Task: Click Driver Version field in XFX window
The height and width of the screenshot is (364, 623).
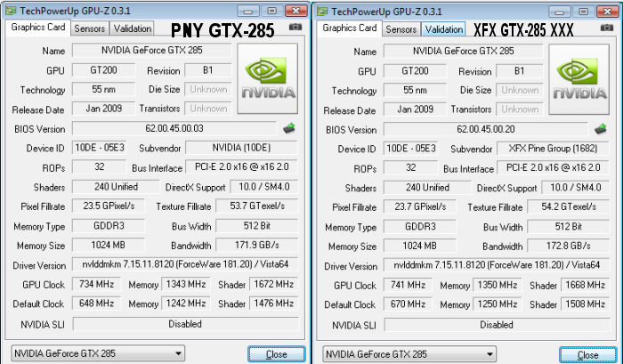Action: point(497,265)
